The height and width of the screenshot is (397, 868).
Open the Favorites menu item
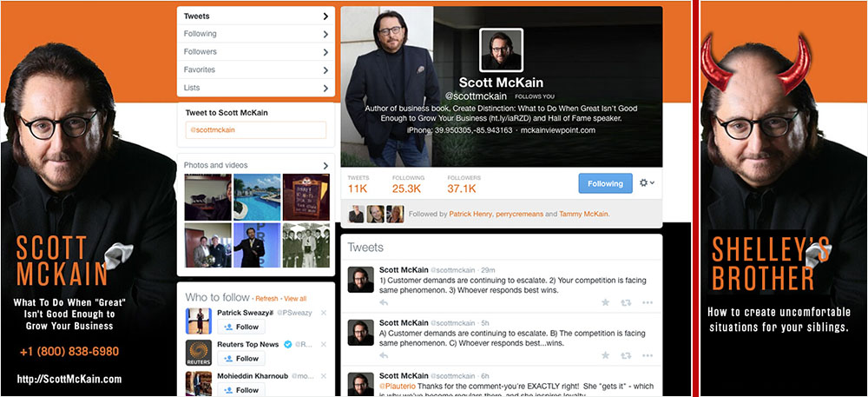(256, 69)
